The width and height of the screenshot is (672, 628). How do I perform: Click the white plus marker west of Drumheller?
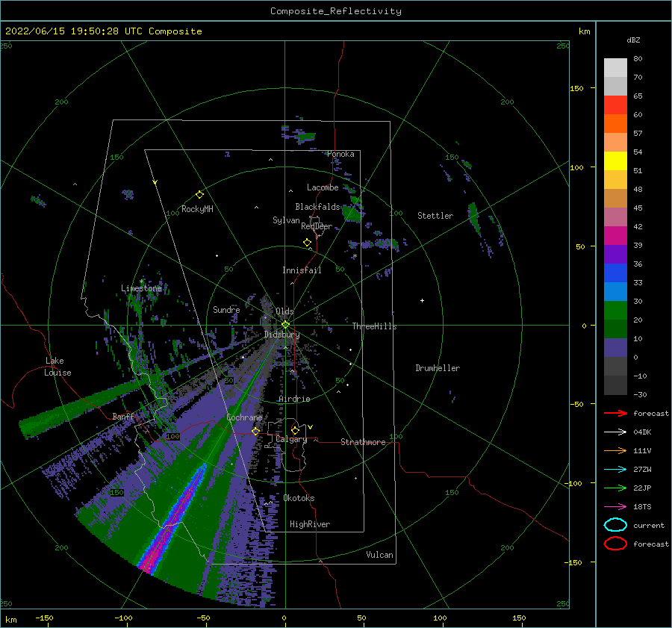point(422,300)
